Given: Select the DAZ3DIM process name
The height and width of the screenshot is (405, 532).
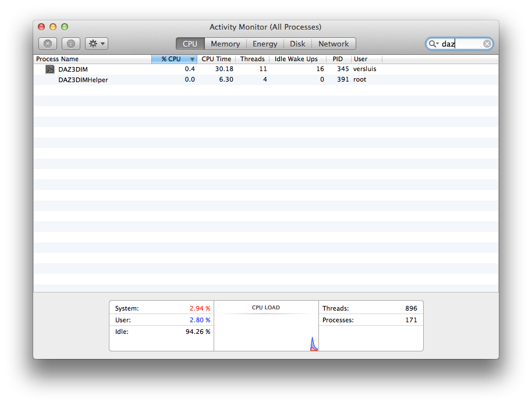Looking at the screenshot, I should (x=73, y=69).
